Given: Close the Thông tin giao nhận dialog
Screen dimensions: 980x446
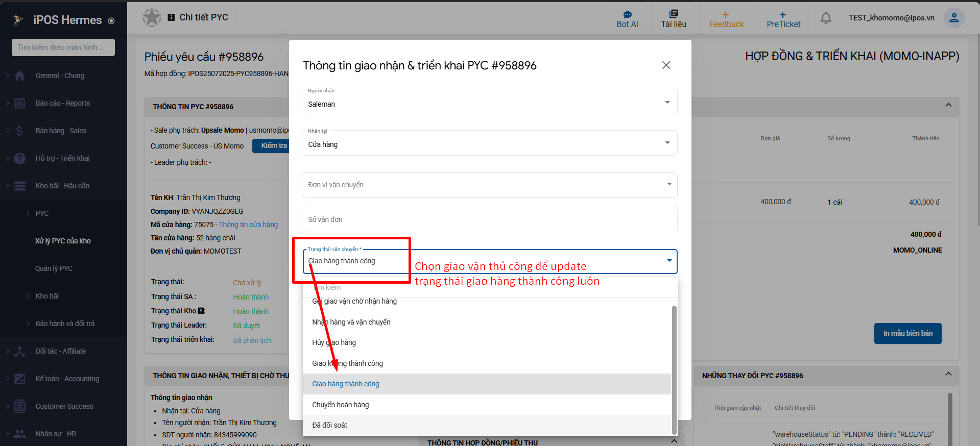Looking at the screenshot, I should click(x=666, y=65).
